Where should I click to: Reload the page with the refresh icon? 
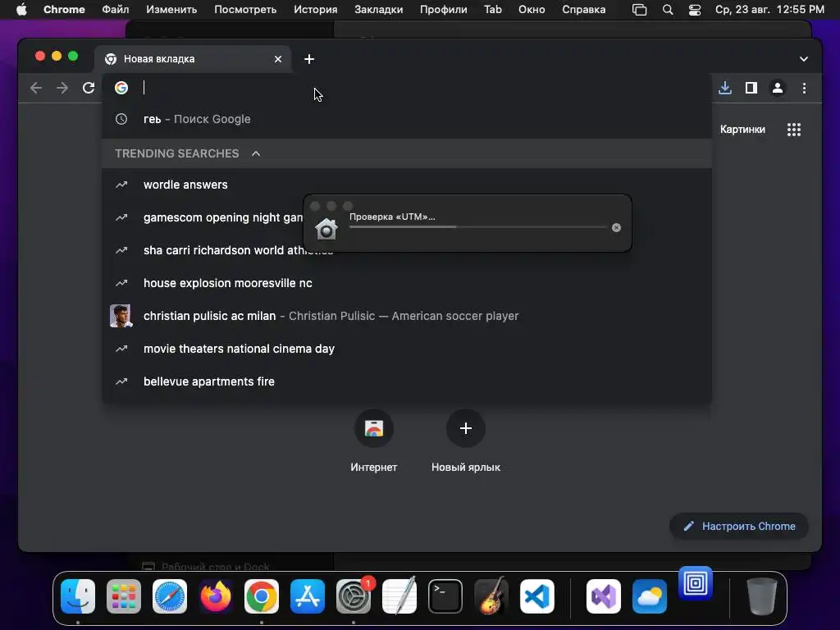89,88
